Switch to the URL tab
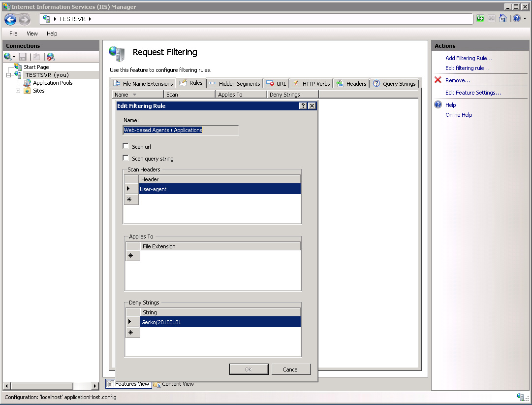This screenshot has height=405, width=532. pos(277,84)
